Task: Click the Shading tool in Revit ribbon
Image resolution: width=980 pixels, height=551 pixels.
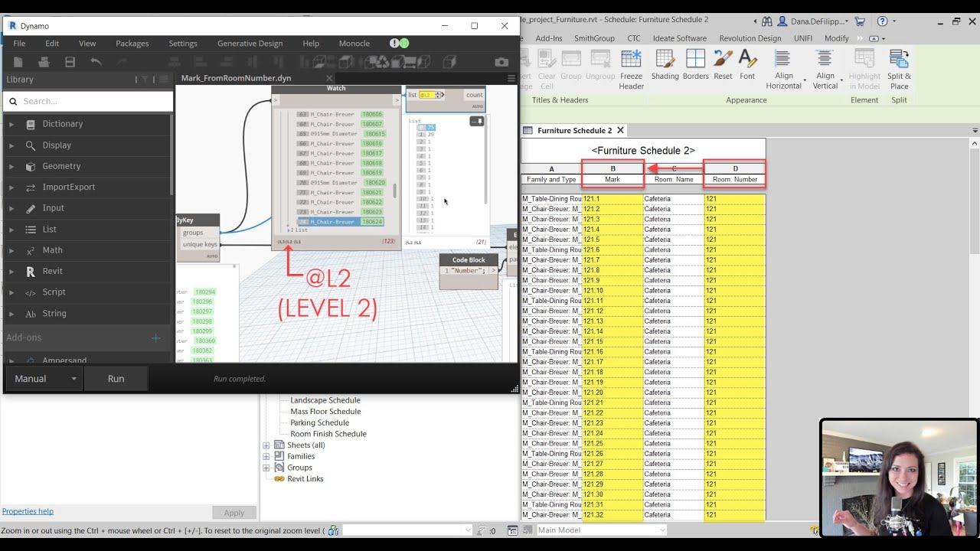Action: [x=665, y=65]
